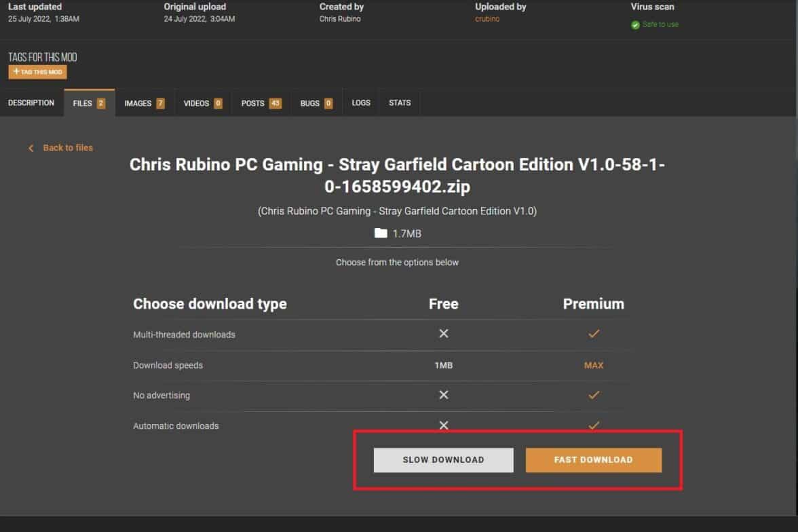Click the Images tab count badge '7'
This screenshot has height=532, width=798.
click(160, 103)
